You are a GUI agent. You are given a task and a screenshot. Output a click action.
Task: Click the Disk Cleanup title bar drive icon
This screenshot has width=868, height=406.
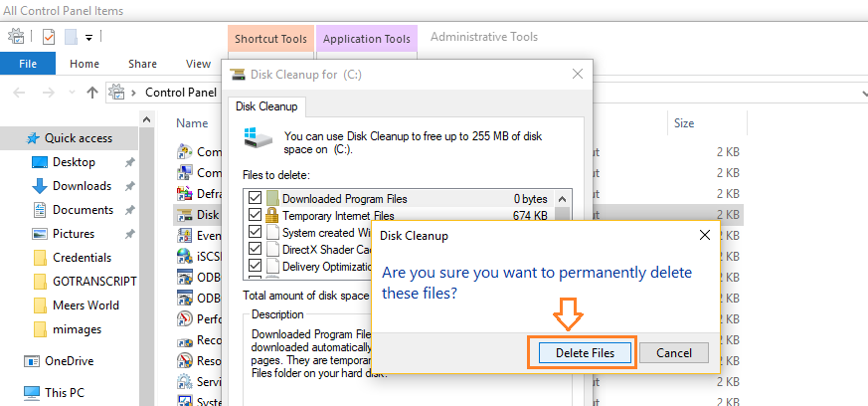[x=237, y=75]
